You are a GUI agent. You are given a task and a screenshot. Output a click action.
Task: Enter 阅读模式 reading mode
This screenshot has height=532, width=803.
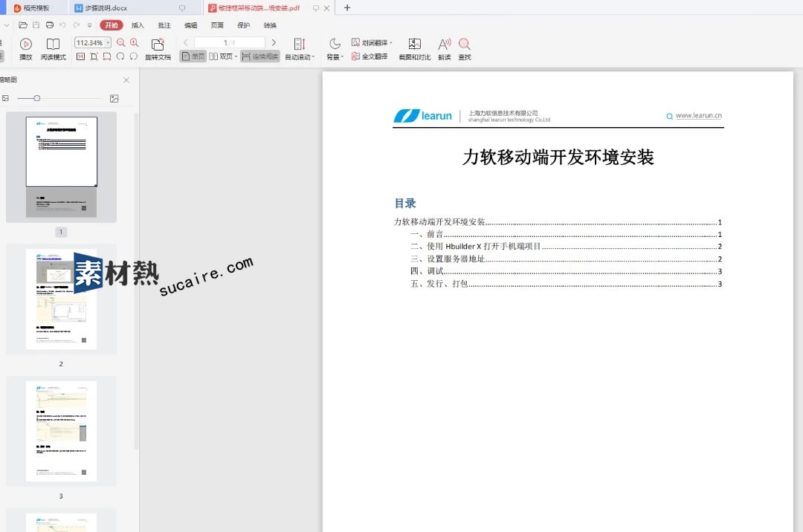tap(54, 49)
